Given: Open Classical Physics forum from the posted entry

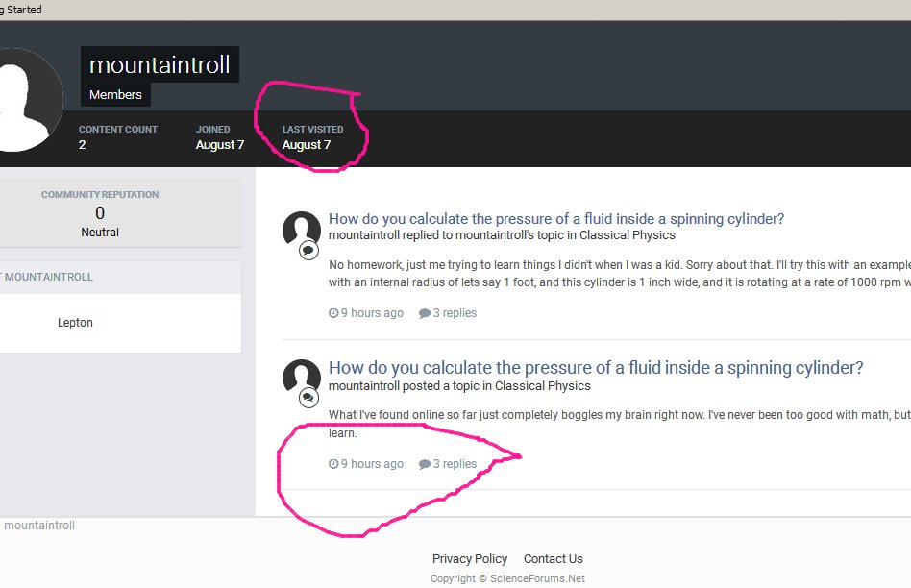Looking at the screenshot, I should 542,386.
